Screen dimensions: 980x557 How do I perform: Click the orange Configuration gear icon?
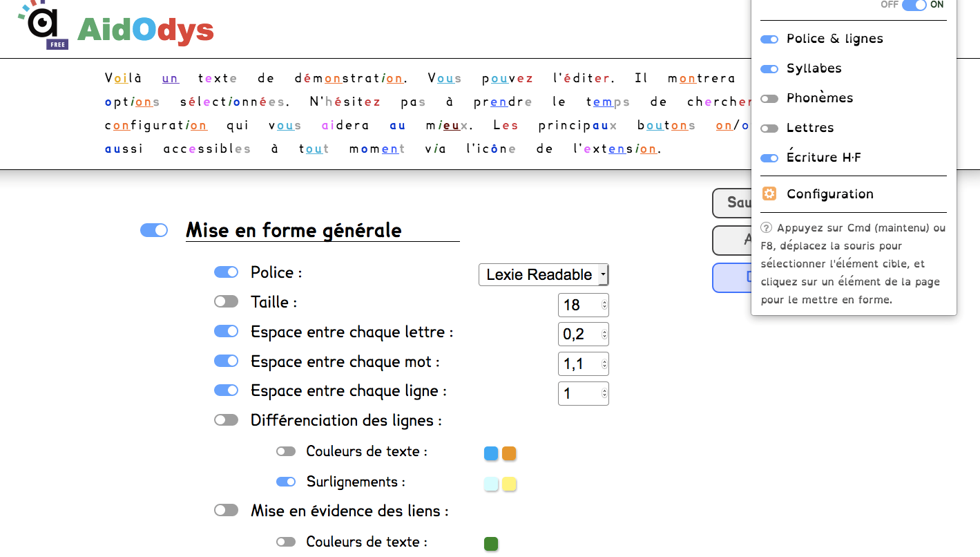[769, 194]
